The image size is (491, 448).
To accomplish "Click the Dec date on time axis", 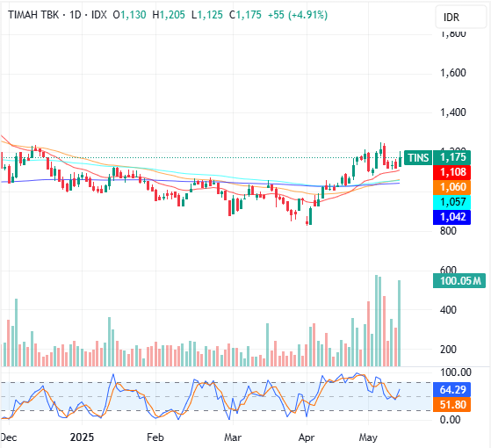I will click(9, 437).
